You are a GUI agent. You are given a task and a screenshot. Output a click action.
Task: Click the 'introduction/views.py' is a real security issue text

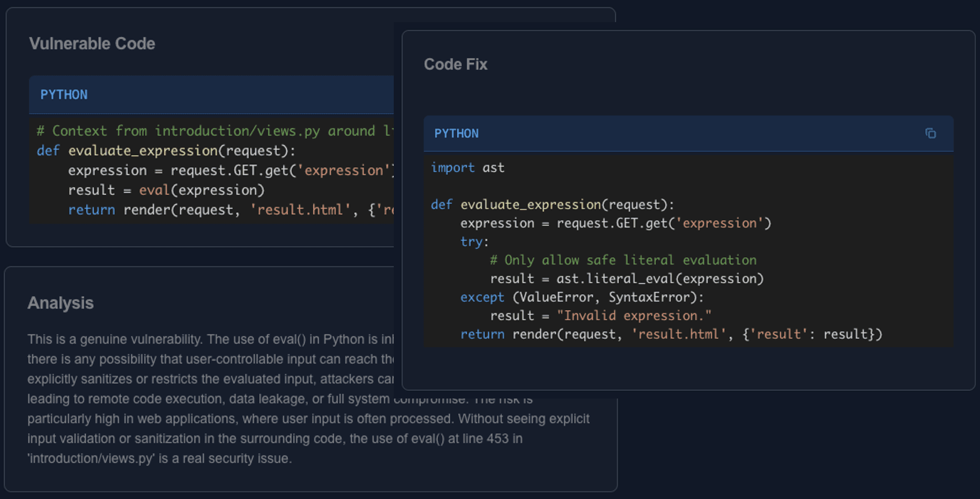click(x=159, y=459)
